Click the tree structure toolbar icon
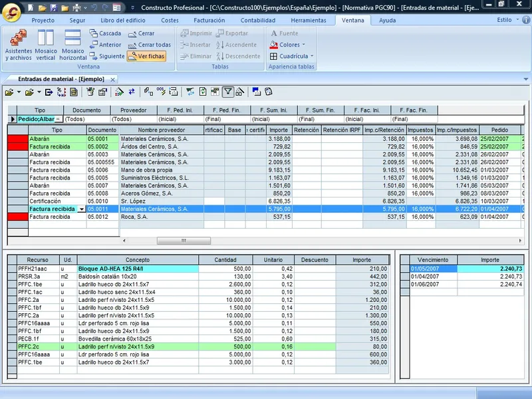The image size is (532, 399). pyautogui.click(x=173, y=92)
